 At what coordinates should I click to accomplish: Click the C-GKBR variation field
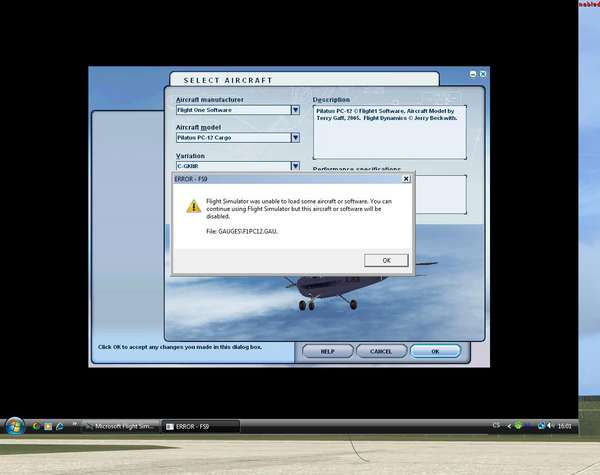coord(233,166)
